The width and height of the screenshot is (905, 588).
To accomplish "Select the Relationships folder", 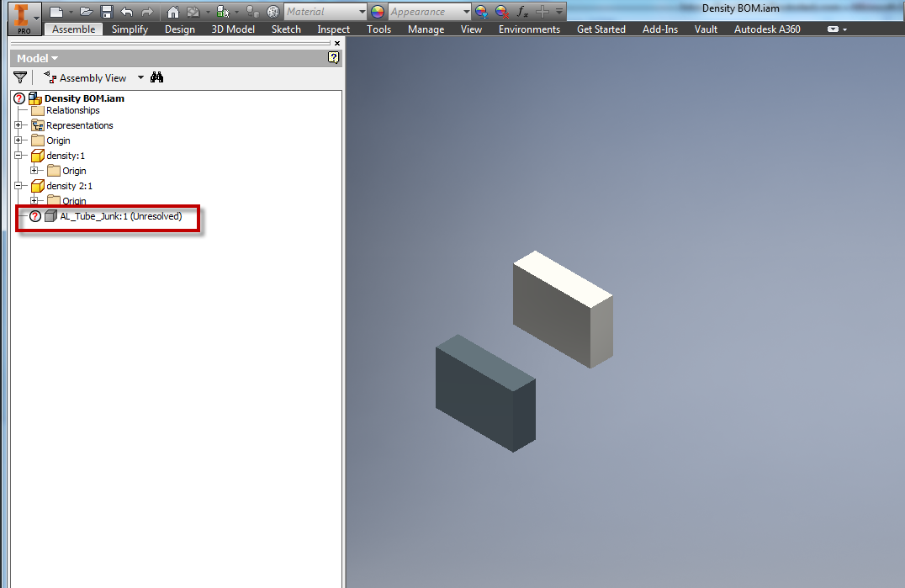I will point(72,110).
